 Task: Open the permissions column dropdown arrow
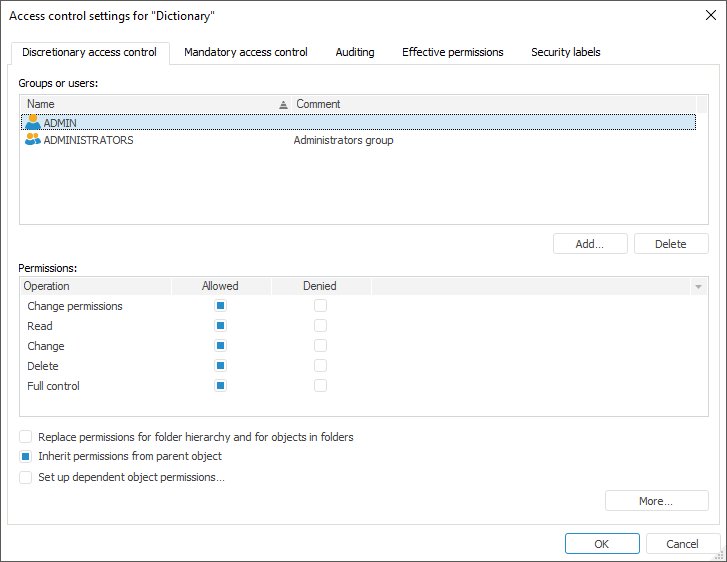[698, 287]
